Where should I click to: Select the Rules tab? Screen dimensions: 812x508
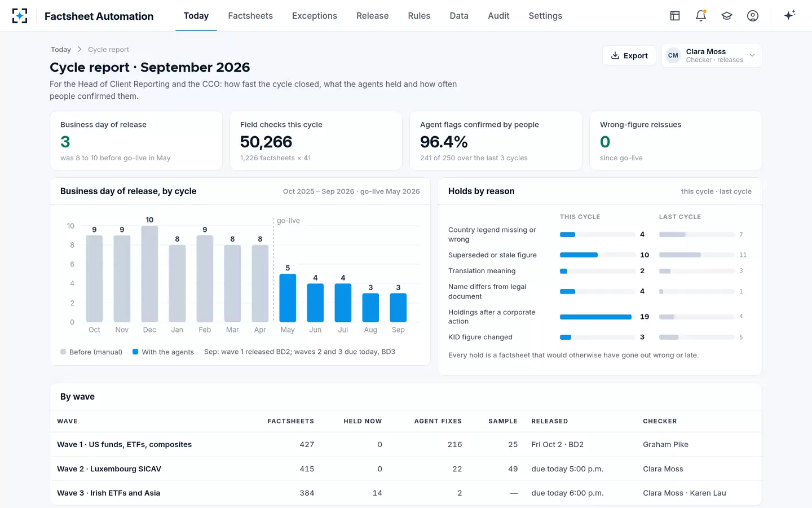419,16
